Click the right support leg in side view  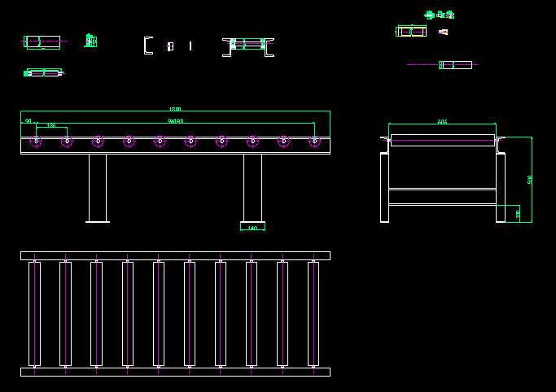pos(252,187)
